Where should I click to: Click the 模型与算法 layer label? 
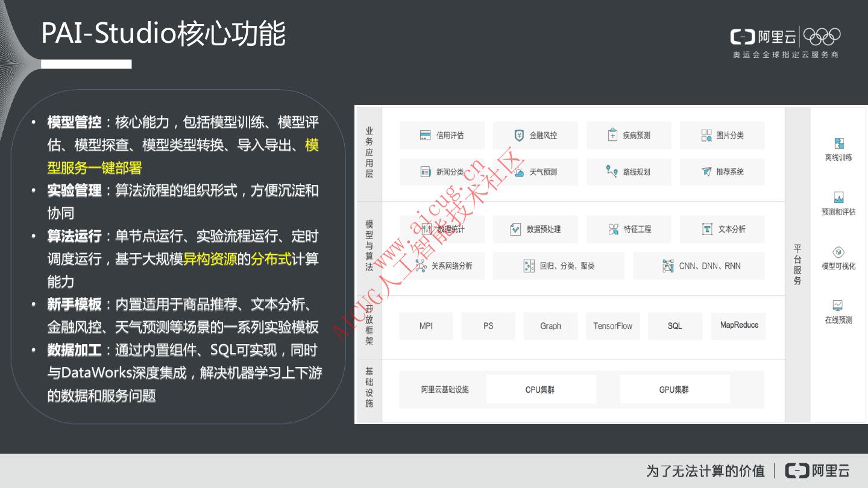(369, 246)
